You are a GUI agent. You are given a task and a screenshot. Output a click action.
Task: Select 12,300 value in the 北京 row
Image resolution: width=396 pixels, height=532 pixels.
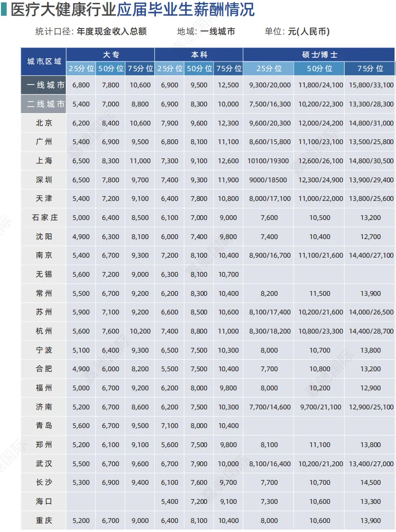click(x=228, y=123)
